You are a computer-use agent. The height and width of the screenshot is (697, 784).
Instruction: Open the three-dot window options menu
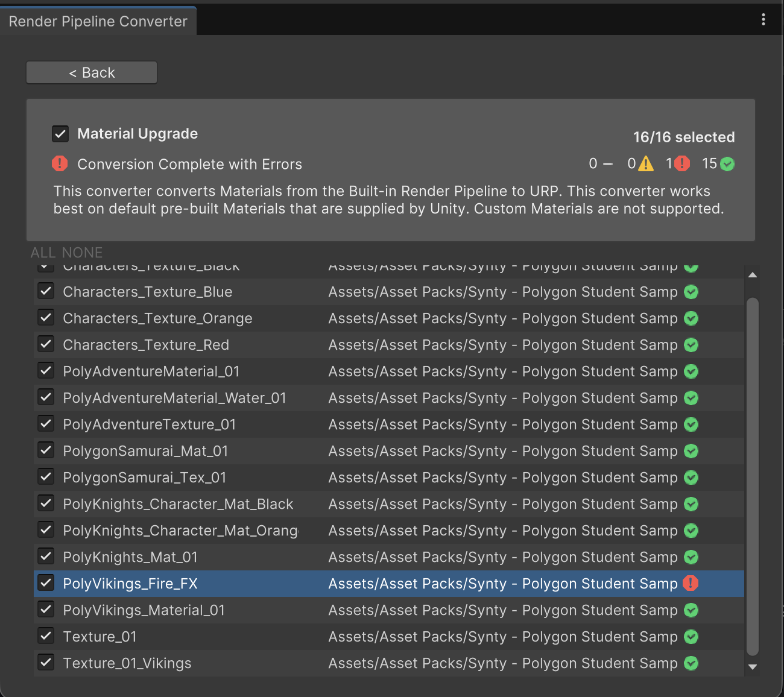click(763, 19)
